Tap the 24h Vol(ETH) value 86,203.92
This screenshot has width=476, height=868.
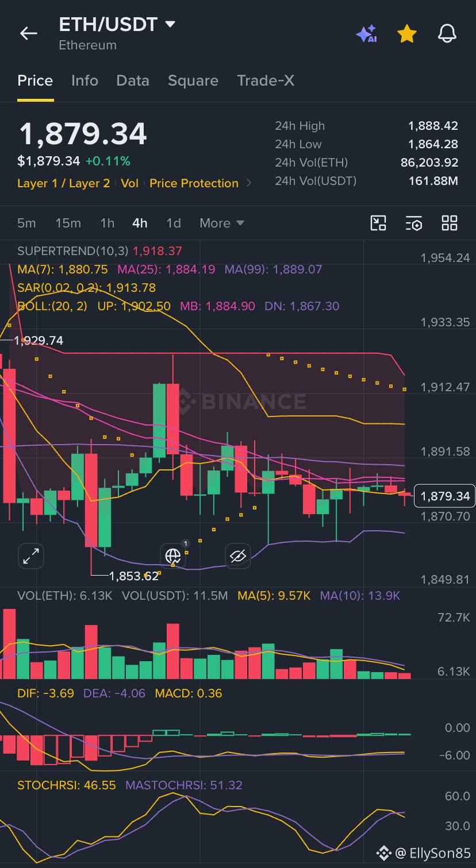pos(429,163)
